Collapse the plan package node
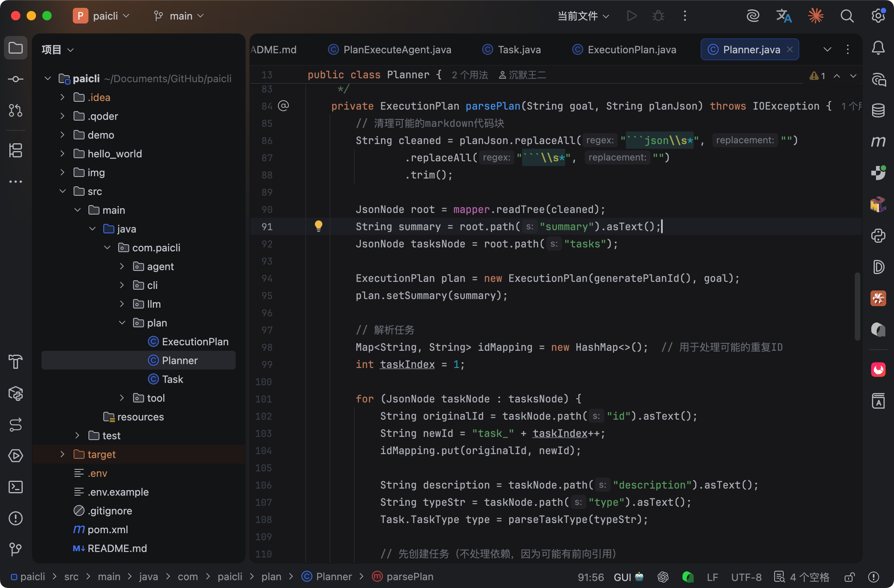This screenshot has width=894, height=588. (x=122, y=323)
